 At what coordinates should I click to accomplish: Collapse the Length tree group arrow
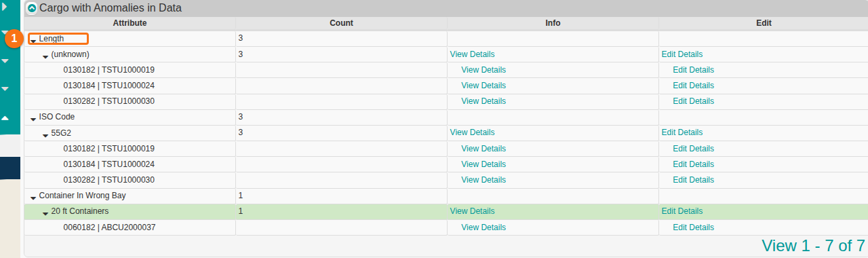33,41
